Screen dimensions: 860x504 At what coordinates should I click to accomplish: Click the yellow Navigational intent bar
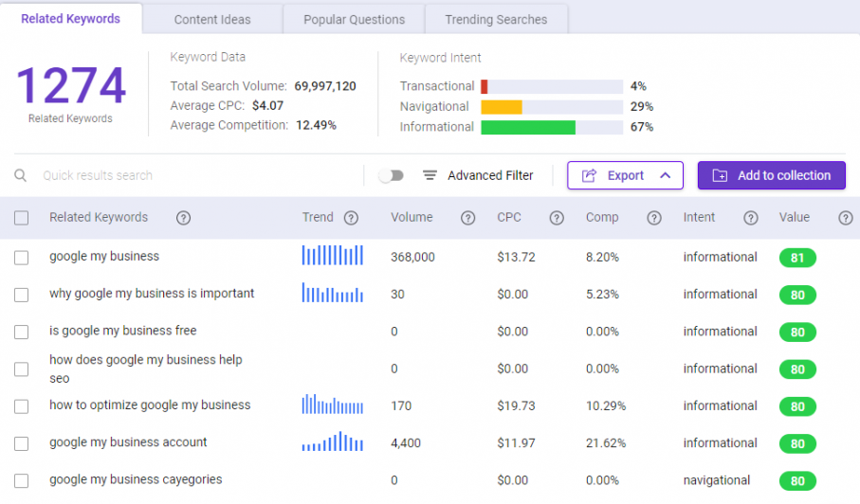coord(502,107)
